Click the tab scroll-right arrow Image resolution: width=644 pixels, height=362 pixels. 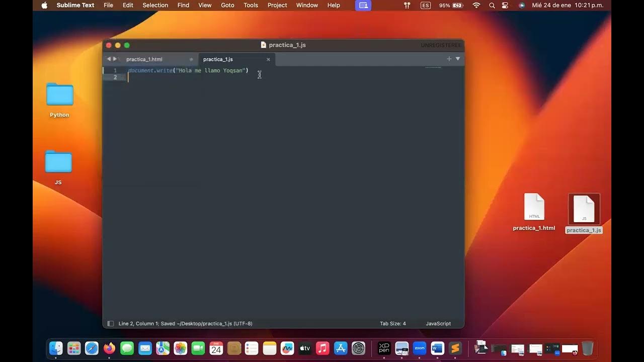115,59
